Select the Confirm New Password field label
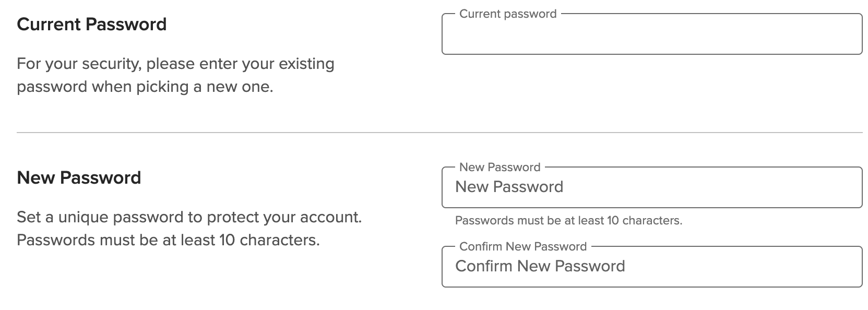 (523, 246)
